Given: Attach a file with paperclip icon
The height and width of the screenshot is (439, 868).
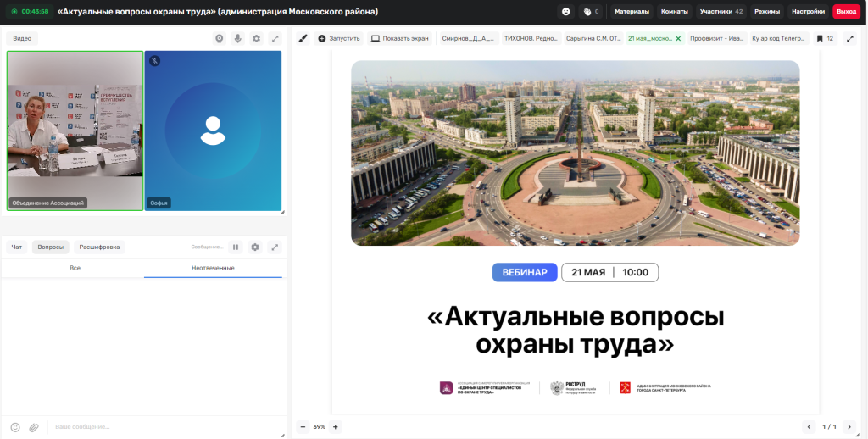Looking at the screenshot, I should [x=34, y=427].
